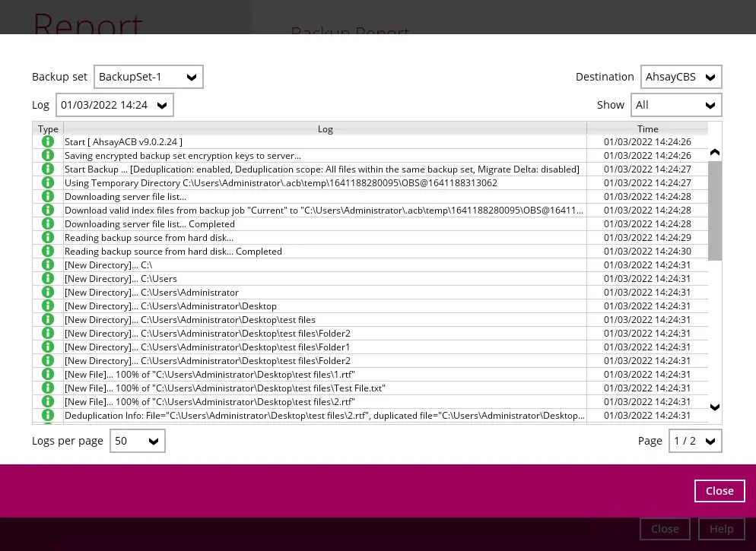Click the info icon for the Deduplication Info log entry
756x551 pixels.
(x=48, y=415)
